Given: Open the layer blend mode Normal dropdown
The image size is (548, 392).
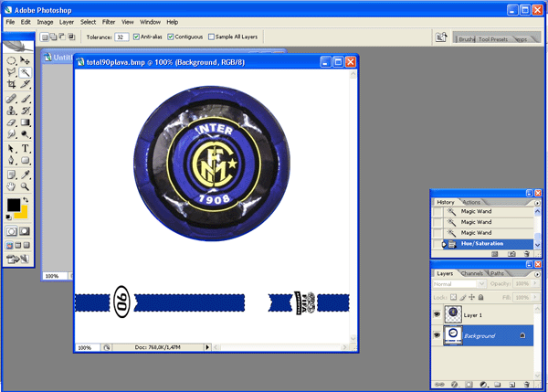Looking at the screenshot, I should point(455,284).
